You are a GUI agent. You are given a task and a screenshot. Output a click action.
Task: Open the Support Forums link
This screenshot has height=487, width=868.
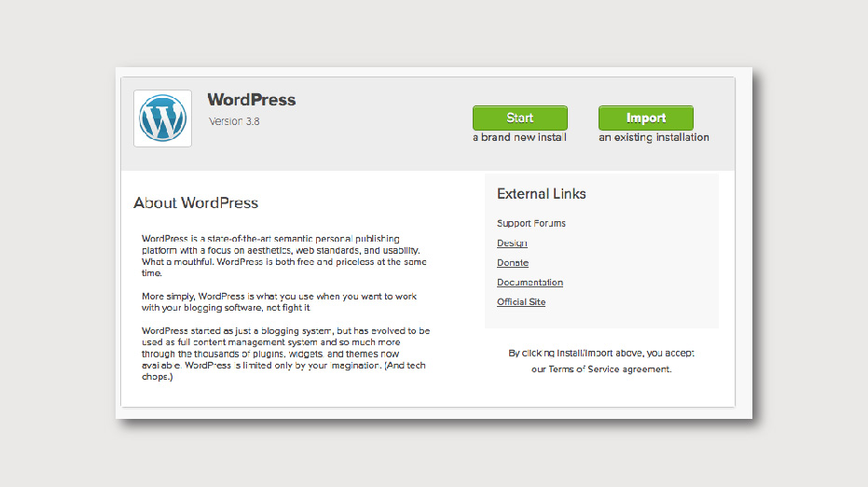pos(530,223)
